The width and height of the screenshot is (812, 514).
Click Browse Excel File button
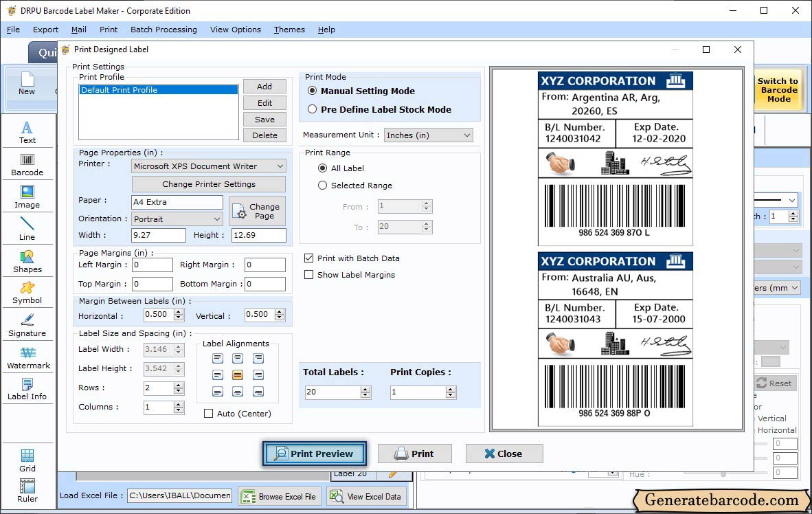coord(280,496)
